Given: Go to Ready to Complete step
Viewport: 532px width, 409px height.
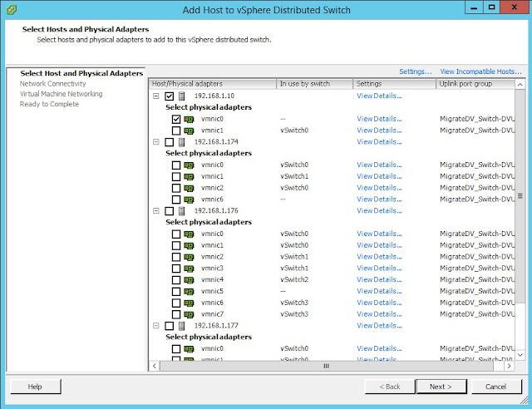Looking at the screenshot, I should 49,104.
